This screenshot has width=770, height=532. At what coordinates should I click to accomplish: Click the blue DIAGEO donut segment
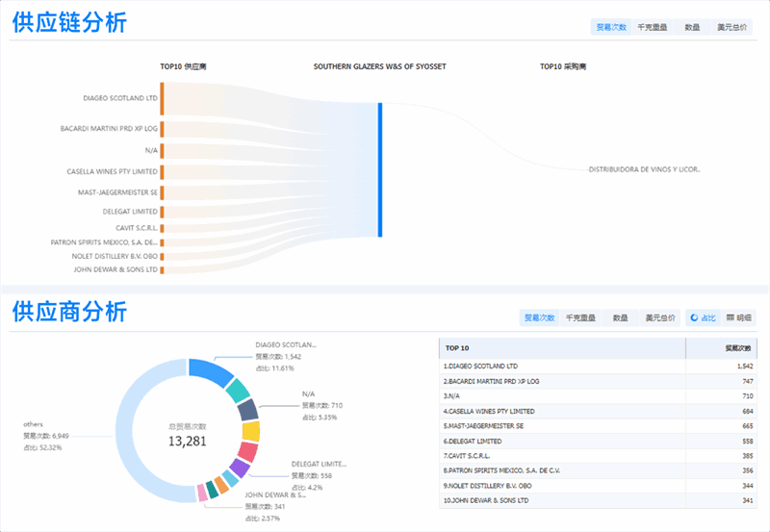coord(206,369)
